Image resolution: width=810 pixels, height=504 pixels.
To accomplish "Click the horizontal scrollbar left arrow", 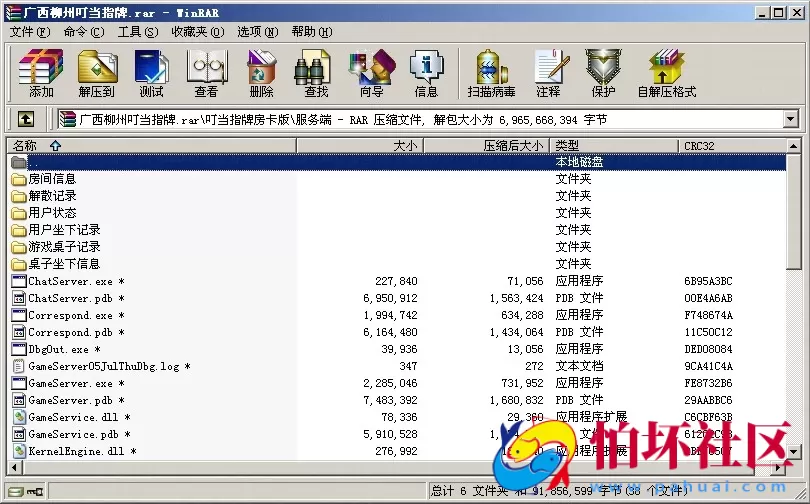I will tap(14, 468).
